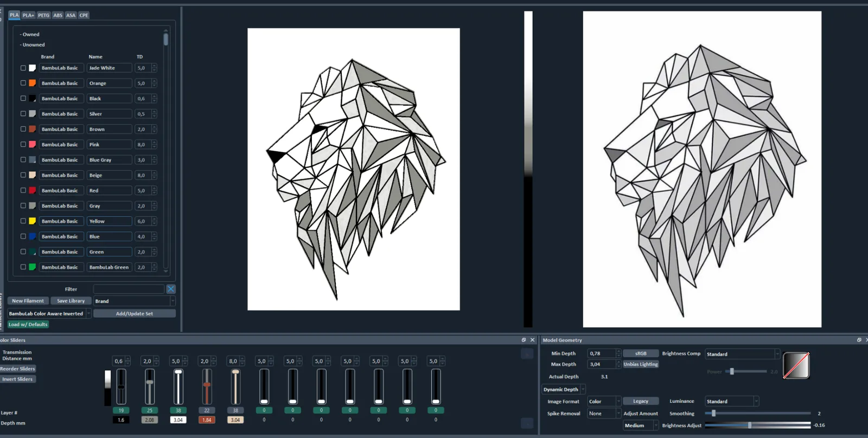Check the Silver filament checkbox
This screenshot has width=868, height=438.
tap(23, 114)
